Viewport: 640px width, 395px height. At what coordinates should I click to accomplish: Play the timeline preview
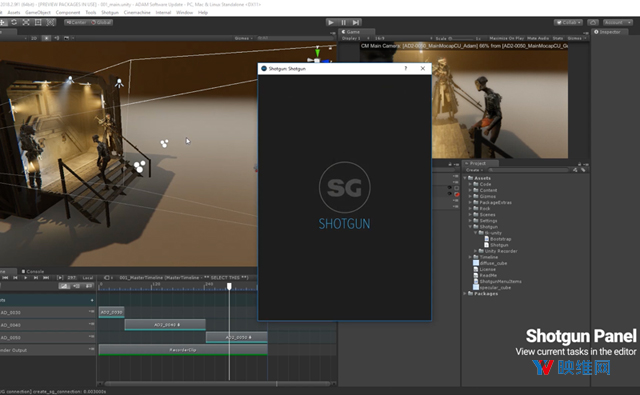click(x=26, y=277)
